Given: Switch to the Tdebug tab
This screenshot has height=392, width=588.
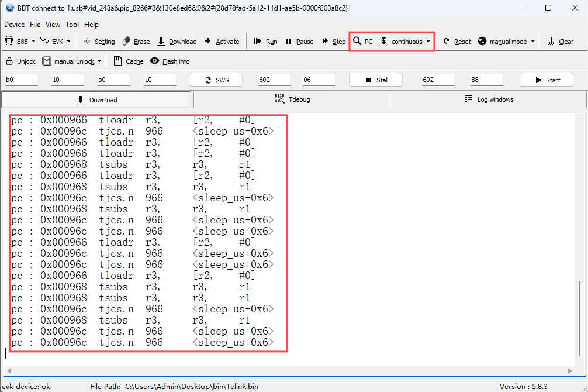Looking at the screenshot, I should click(292, 99).
